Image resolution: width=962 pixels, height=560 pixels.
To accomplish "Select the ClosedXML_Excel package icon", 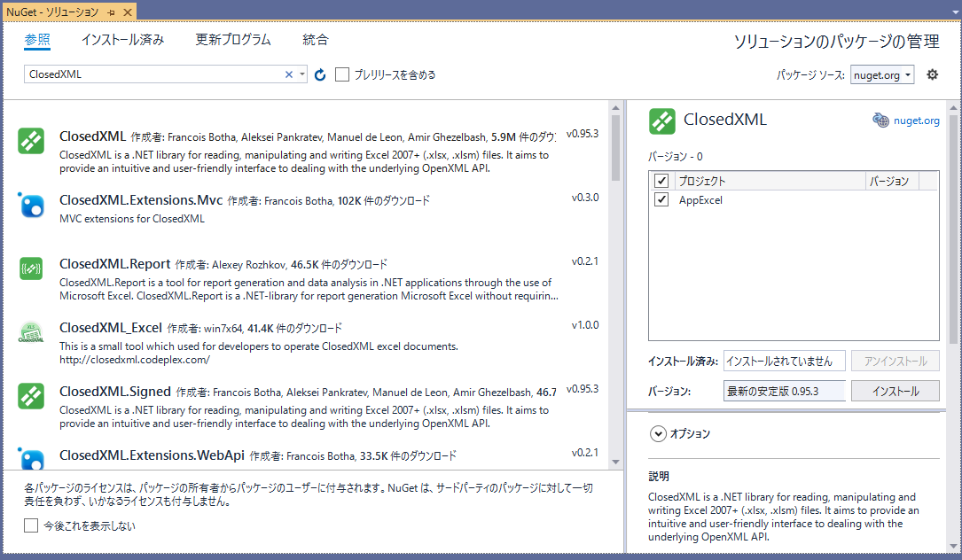I will pos(31,332).
